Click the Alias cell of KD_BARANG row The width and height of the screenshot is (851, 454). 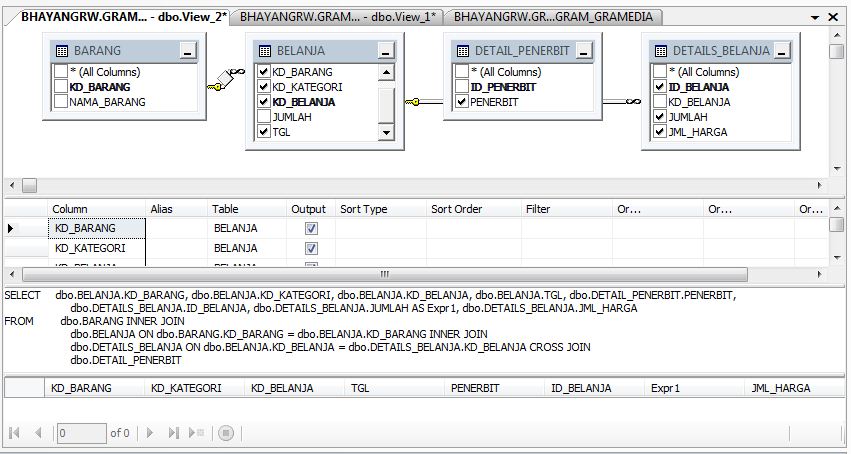176,228
